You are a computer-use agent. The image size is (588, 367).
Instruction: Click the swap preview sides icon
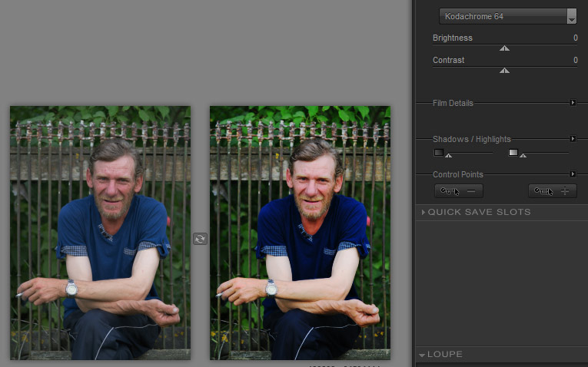(200, 239)
